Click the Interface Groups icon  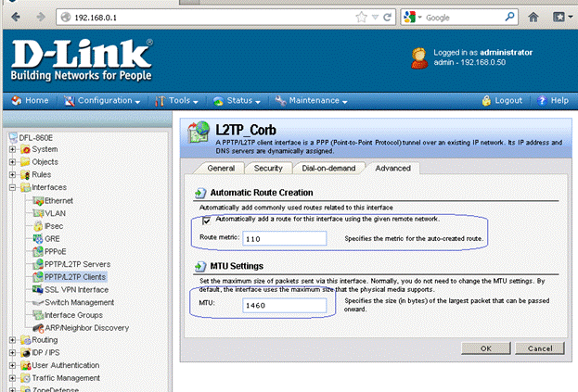pyautogui.click(x=38, y=315)
